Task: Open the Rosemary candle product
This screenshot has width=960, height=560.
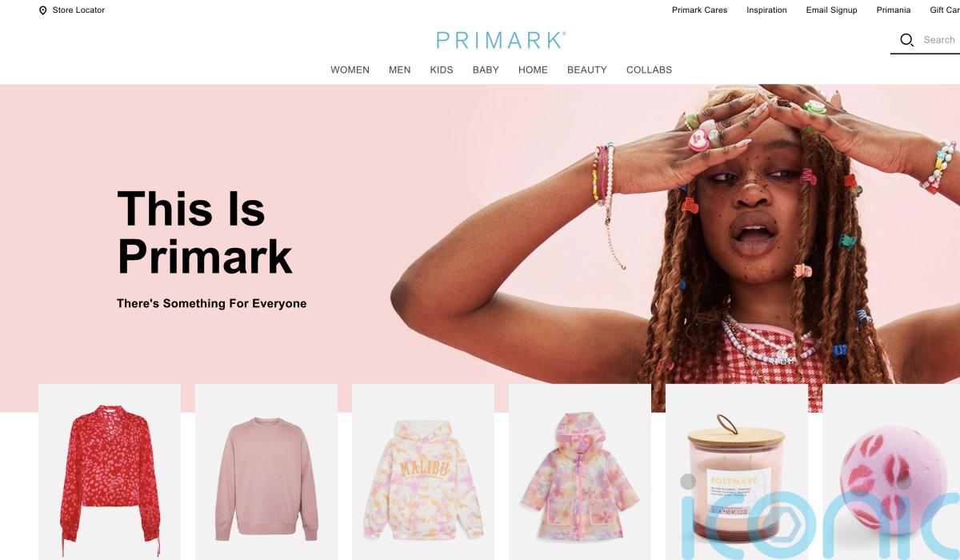Action: tap(737, 472)
